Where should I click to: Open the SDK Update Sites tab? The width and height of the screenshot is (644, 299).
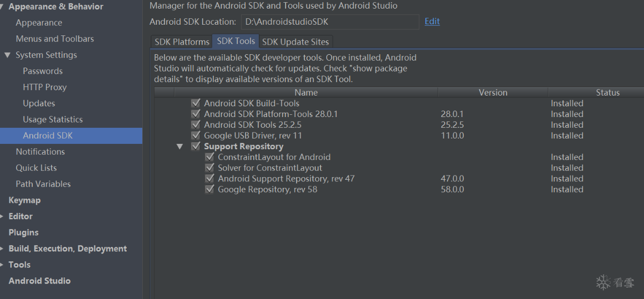tap(295, 42)
